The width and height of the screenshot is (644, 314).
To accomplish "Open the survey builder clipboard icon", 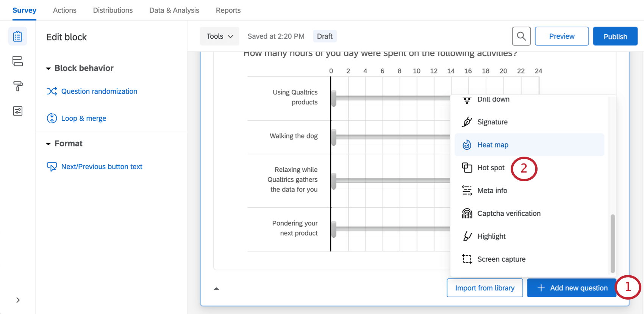I will 17,36.
